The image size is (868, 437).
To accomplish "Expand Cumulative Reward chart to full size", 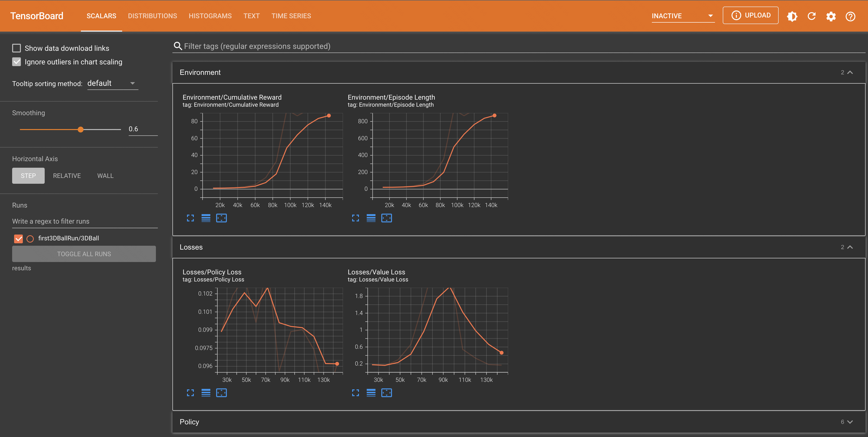I will coord(190,218).
